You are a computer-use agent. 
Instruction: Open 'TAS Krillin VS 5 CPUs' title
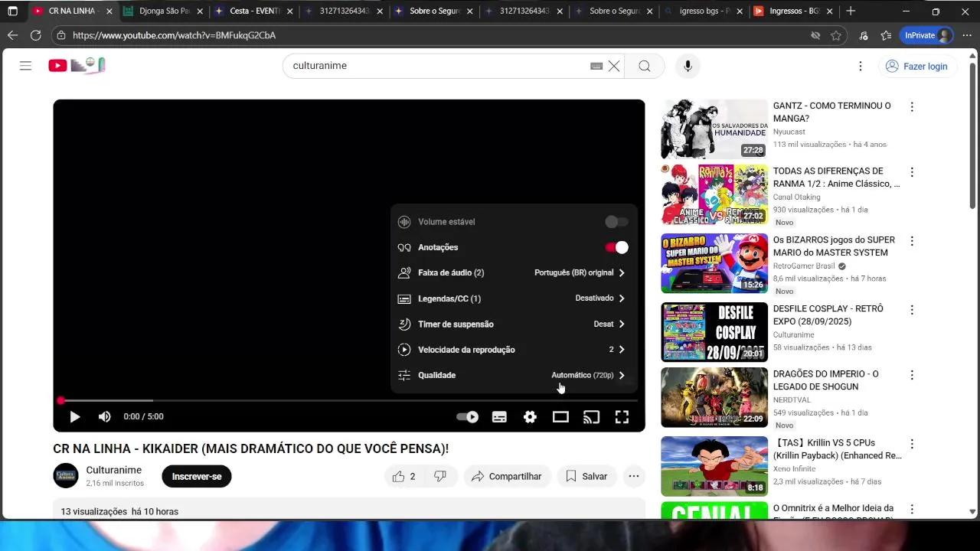click(838, 449)
